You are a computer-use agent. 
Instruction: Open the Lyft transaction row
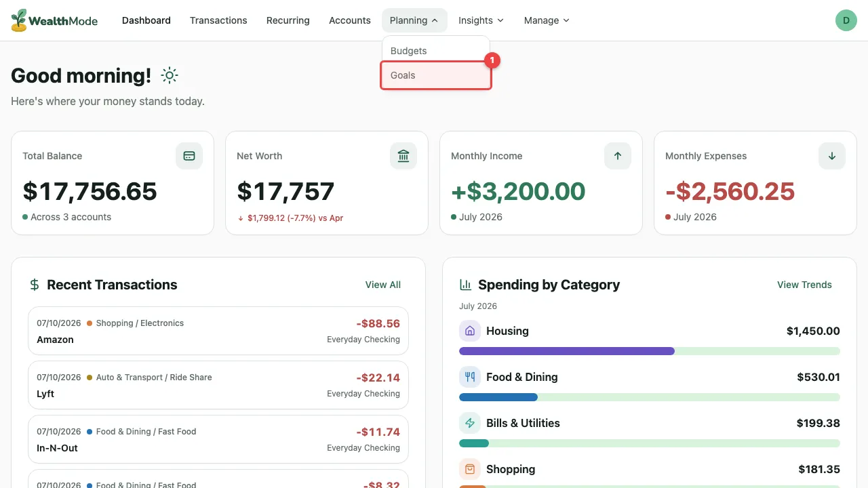click(x=218, y=385)
